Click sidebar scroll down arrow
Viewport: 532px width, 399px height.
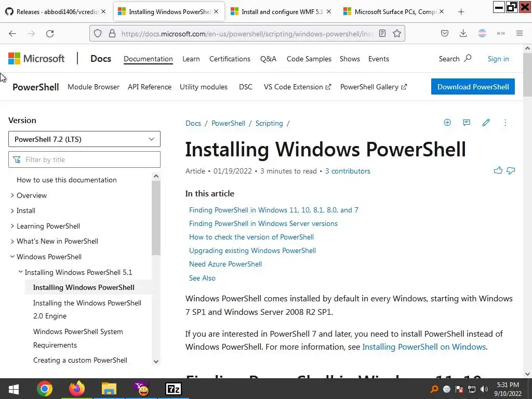tap(156, 362)
